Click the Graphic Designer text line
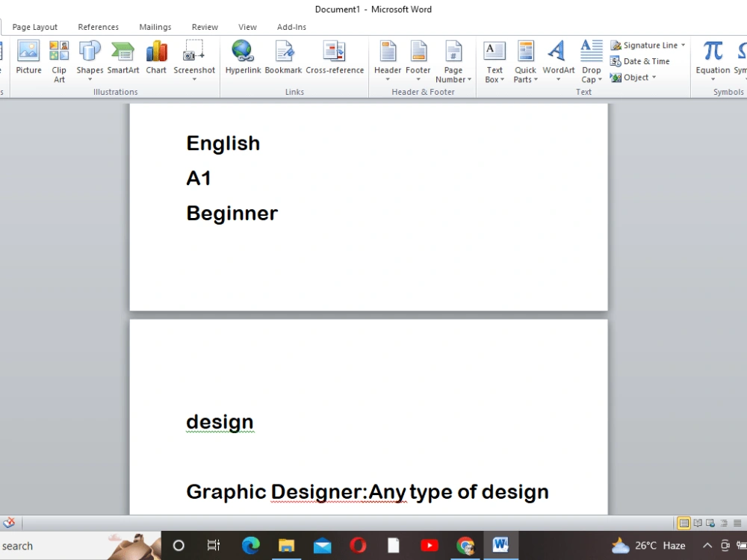Image resolution: width=747 pixels, height=560 pixels. point(368,492)
